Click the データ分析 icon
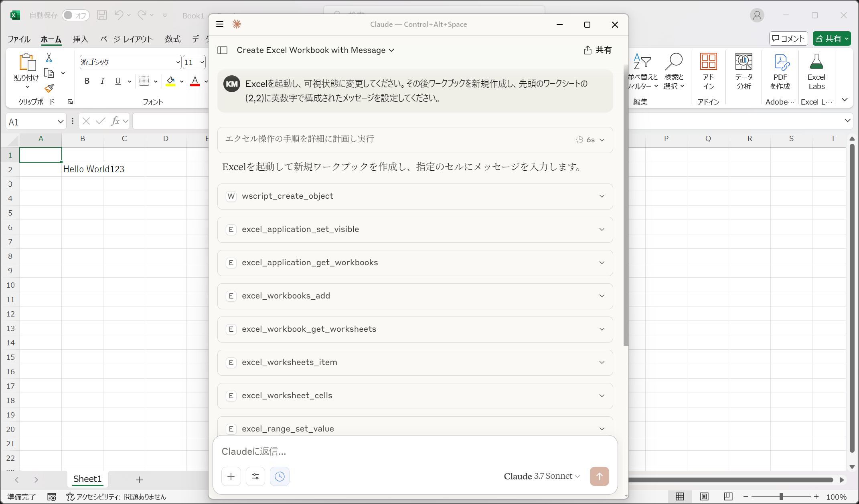This screenshot has width=859, height=504. click(744, 62)
